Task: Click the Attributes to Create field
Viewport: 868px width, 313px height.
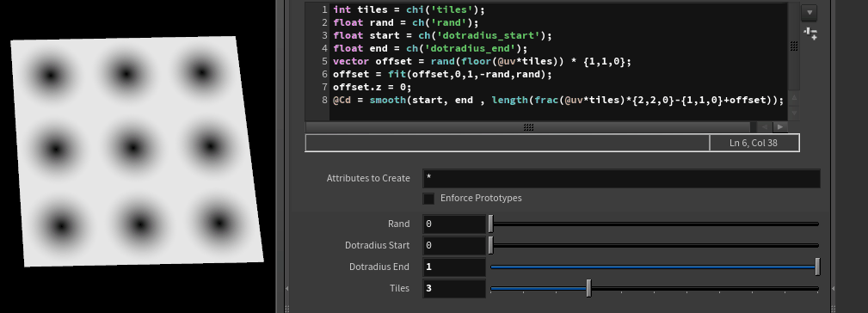Action: click(x=621, y=179)
